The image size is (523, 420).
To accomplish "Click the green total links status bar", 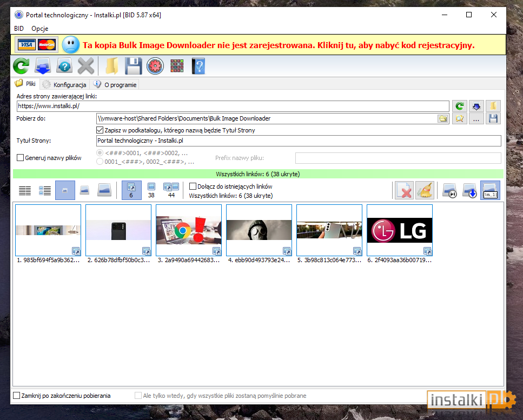I will [x=258, y=174].
